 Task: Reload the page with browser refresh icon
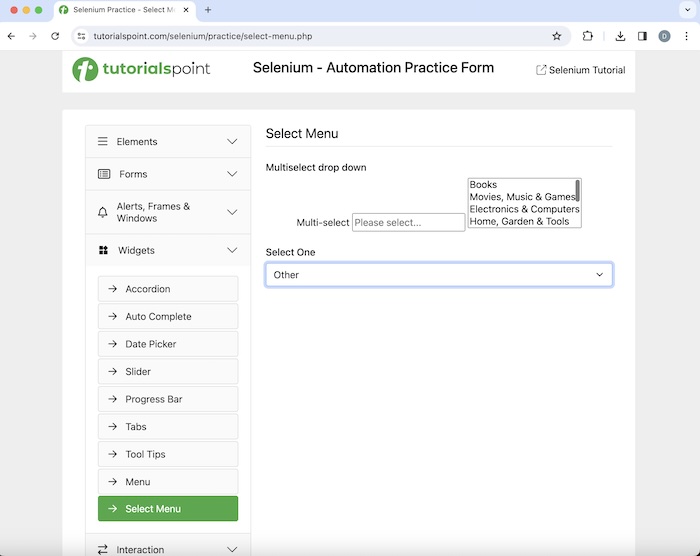[55, 36]
